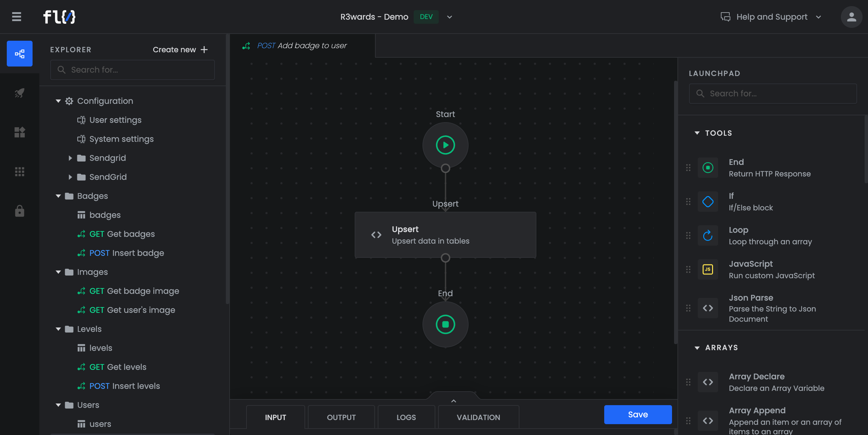Collapse the TOOLS section in Launchpad
Screen dimensions: 868x435
pyautogui.click(x=697, y=133)
